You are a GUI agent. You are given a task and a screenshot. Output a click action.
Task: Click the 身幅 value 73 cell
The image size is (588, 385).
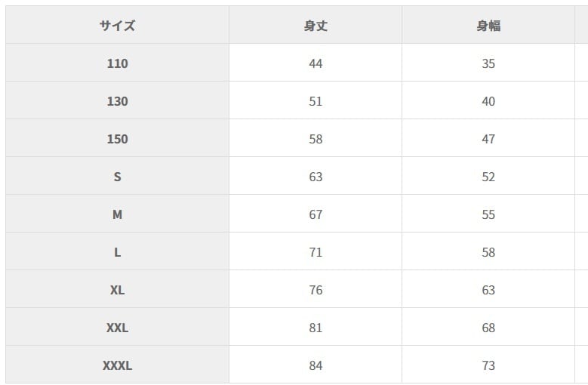[x=488, y=365]
